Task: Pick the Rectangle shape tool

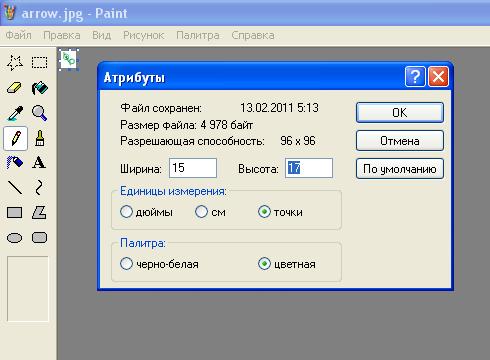Action: click(15, 212)
